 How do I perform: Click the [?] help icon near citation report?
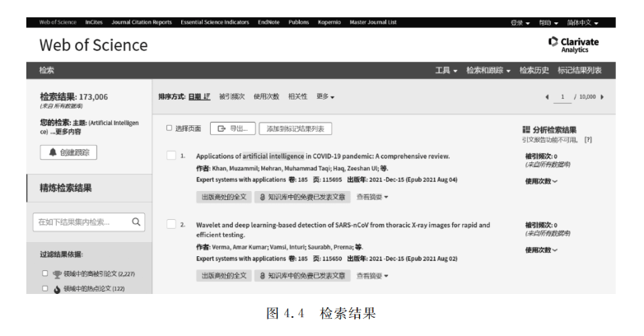[x=588, y=140]
